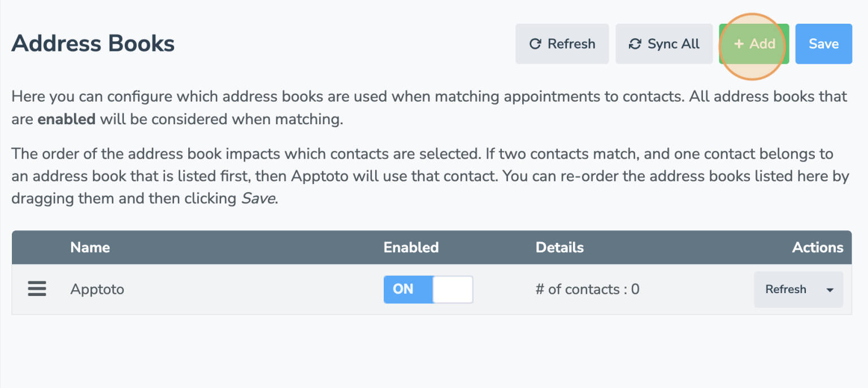Select the Enabled column header
868x388 pixels.
(411, 247)
